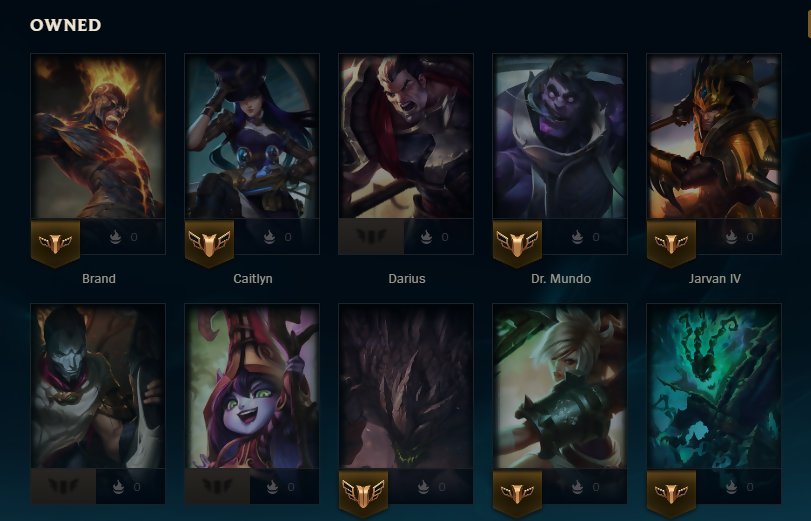Click the mastery crest under Thresh's portrait
The height and width of the screenshot is (521, 811).
[x=671, y=494]
